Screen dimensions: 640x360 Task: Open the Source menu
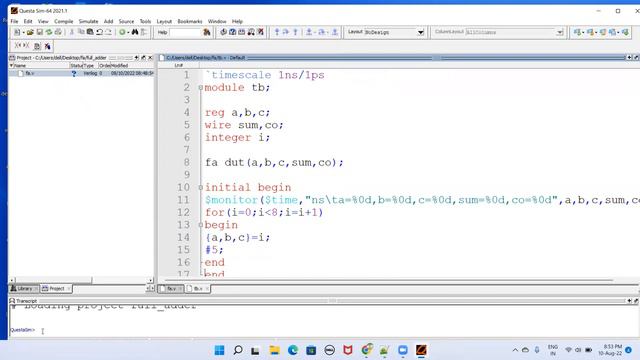[x=126, y=21]
